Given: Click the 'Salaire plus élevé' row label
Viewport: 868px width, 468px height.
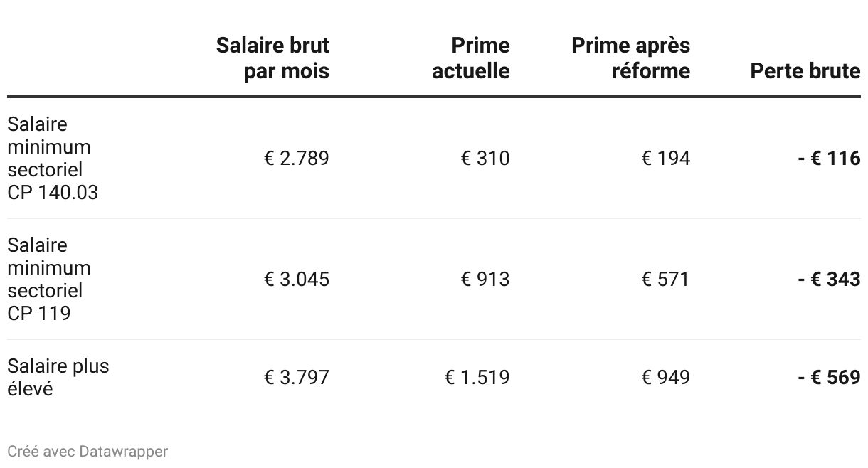Looking at the screenshot, I should 58,377.
